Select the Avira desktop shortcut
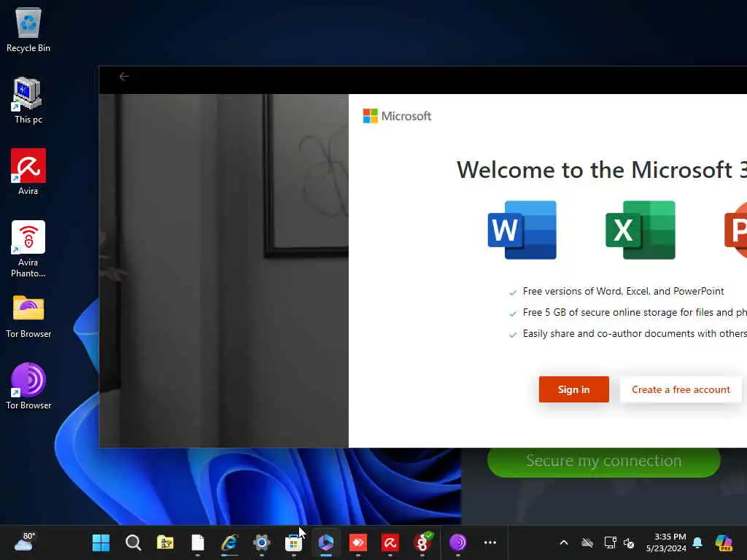This screenshot has height=560, width=747. pos(28,172)
